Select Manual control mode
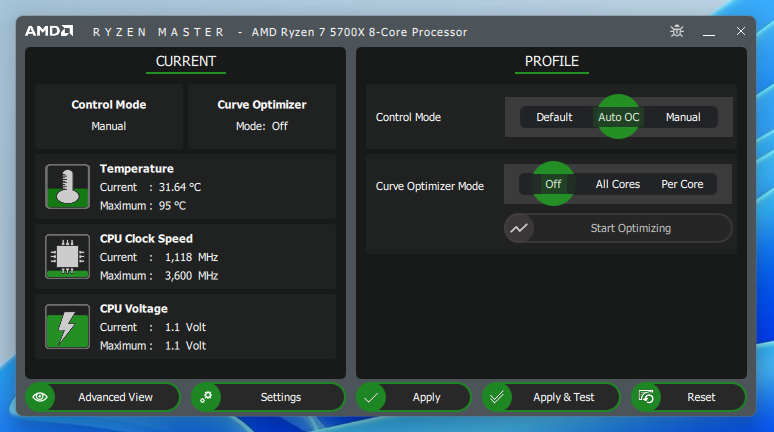Image resolution: width=774 pixels, height=432 pixels. point(683,117)
